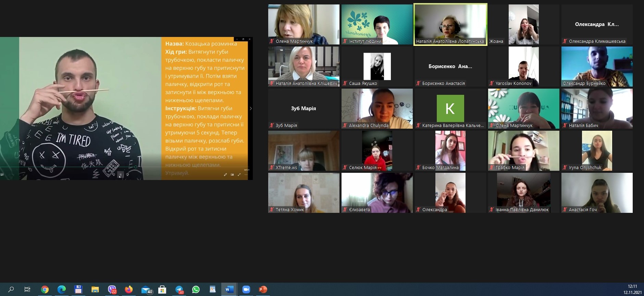Advance slide using the right chevron arrow
Viewport: 644px width, 296px height.
(x=251, y=108)
